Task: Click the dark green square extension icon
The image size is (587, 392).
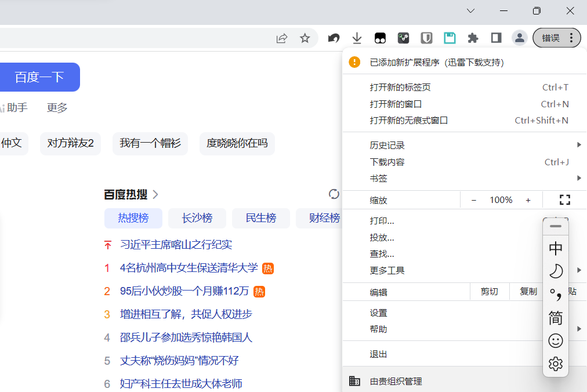Action: 403,38
